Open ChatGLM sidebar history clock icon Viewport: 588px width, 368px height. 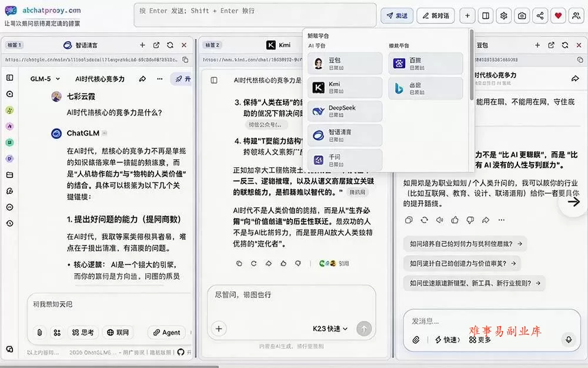click(10, 223)
